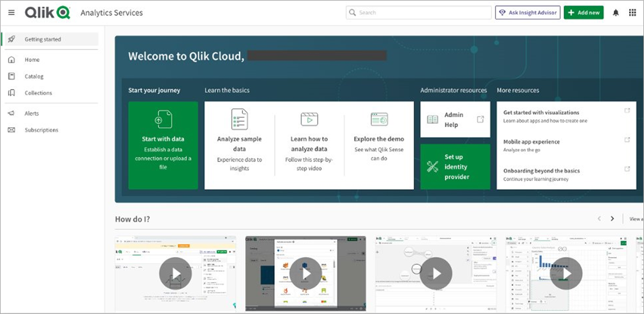644x314 pixels.
Task: Go to previous How do I videos
Action: tap(599, 218)
